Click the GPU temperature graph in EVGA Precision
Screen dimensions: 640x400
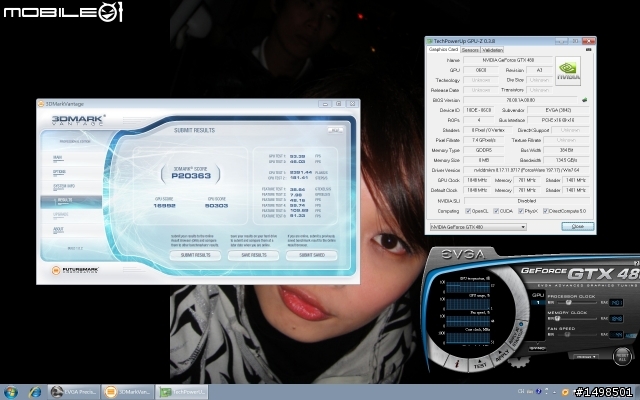(x=468, y=287)
